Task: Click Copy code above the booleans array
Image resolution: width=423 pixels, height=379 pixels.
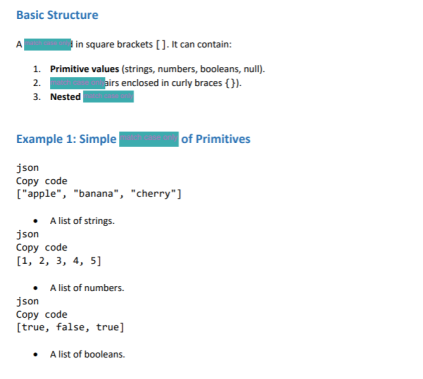Action: (x=42, y=314)
